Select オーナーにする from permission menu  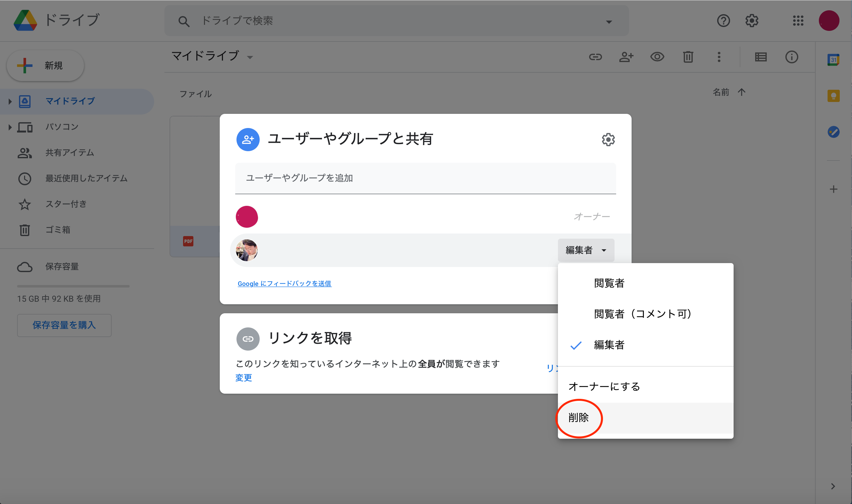pyautogui.click(x=604, y=386)
